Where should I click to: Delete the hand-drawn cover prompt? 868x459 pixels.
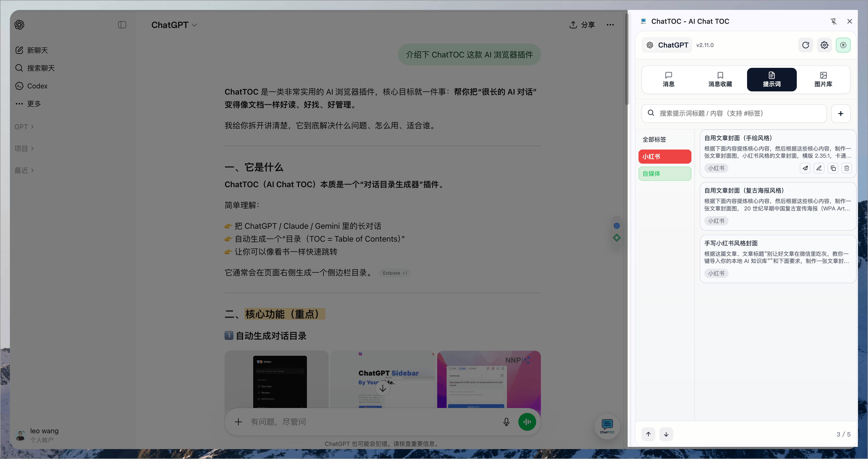(847, 168)
